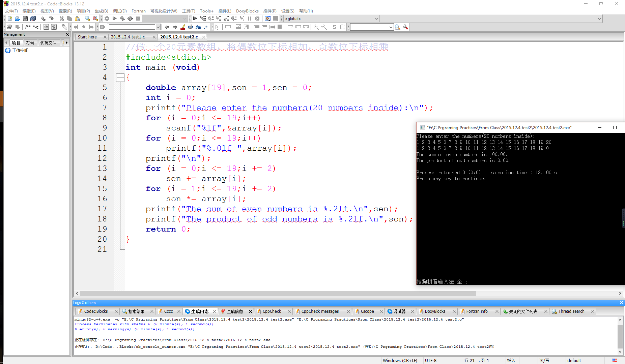Click the Zoom out magnifier icon
Viewport: 625px width, 364px height.
click(324, 27)
